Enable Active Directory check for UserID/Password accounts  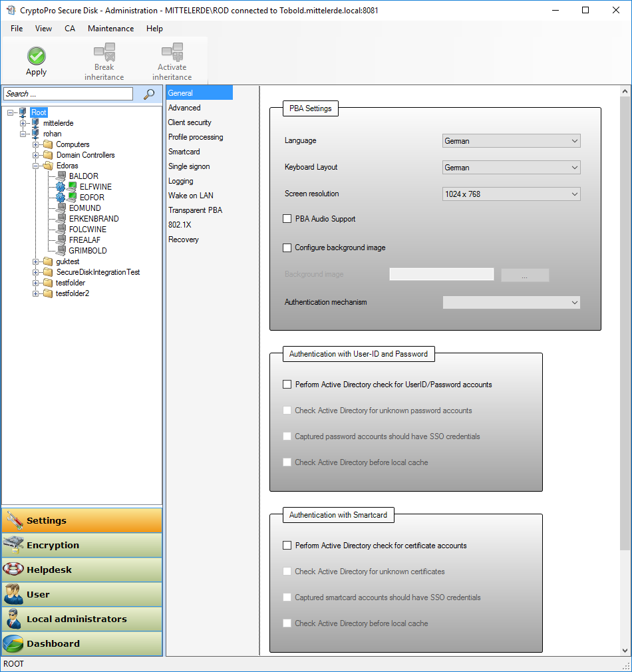coord(287,385)
